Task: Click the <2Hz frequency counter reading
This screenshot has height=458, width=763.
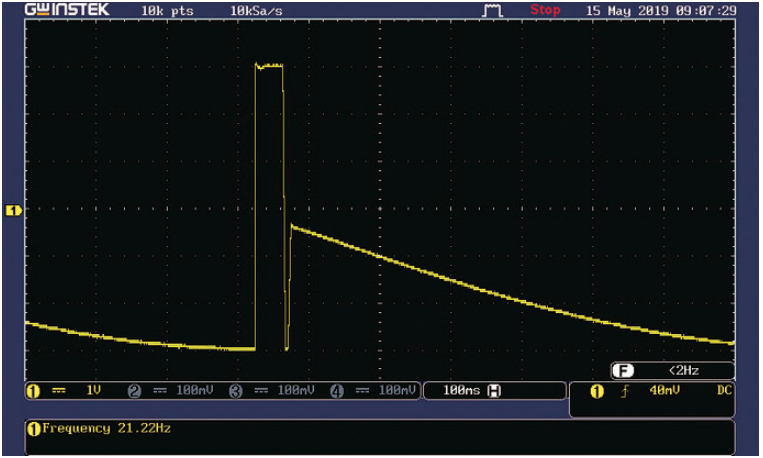Action: click(684, 370)
